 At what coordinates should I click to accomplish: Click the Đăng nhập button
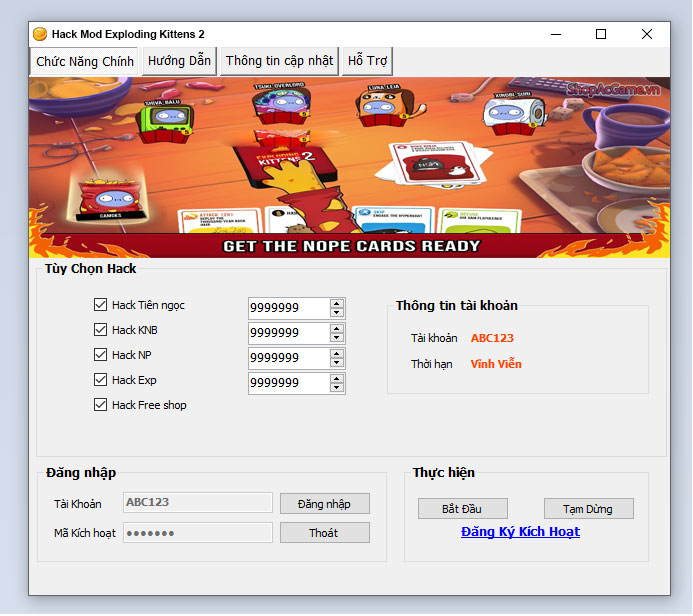tap(325, 504)
